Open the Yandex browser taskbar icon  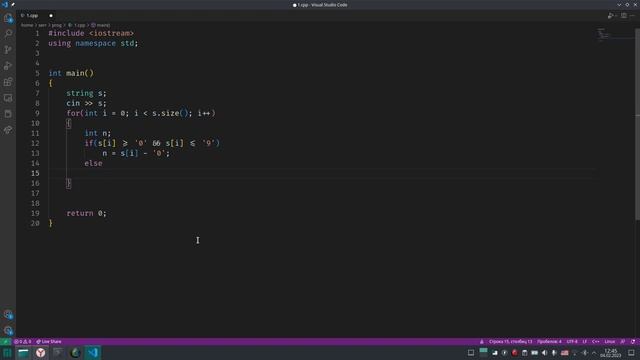(x=40, y=353)
